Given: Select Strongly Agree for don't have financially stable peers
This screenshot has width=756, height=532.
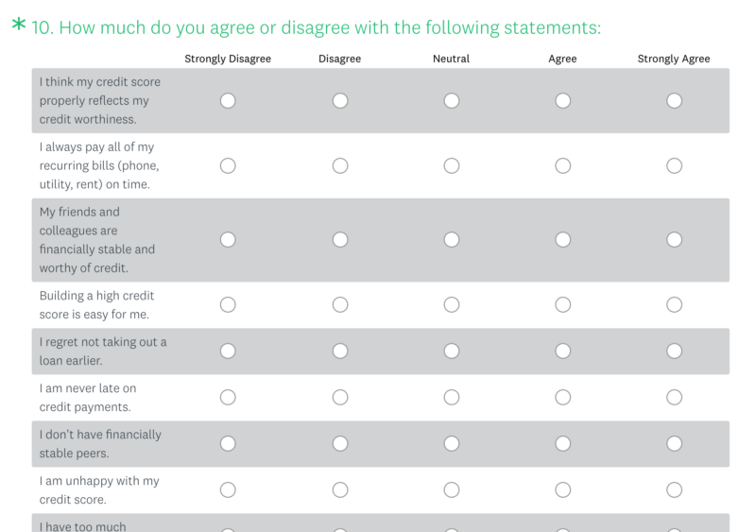Looking at the screenshot, I should click(x=674, y=444).
